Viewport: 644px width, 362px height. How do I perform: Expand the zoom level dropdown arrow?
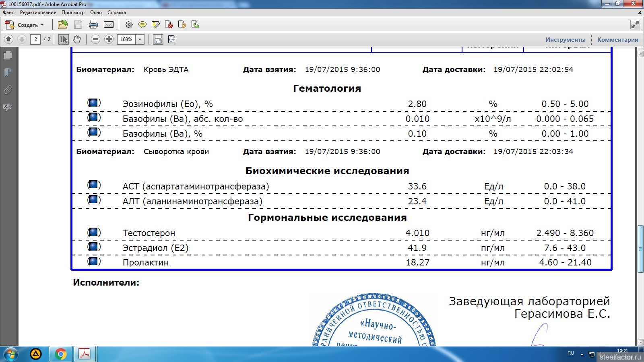[x=140, y=39]
